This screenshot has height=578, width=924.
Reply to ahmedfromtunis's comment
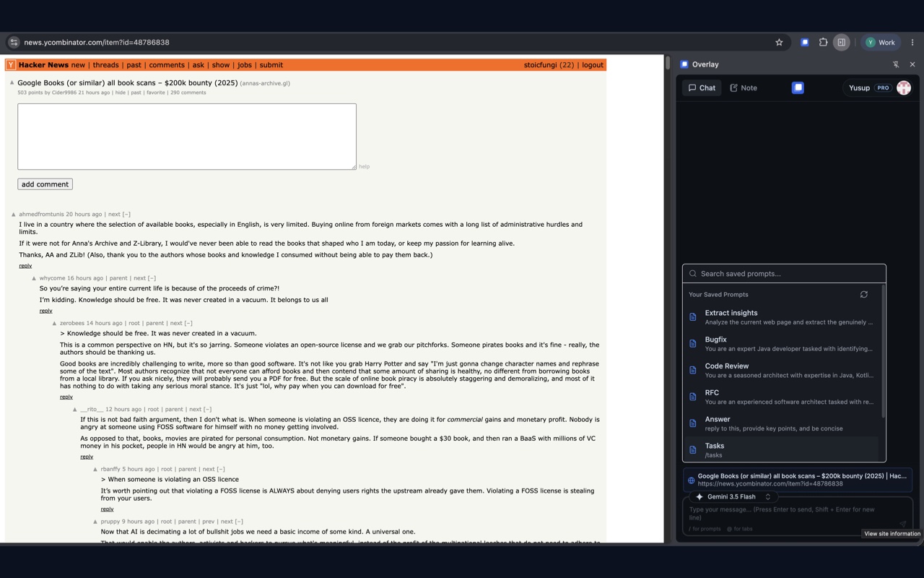tap(25, 266)
